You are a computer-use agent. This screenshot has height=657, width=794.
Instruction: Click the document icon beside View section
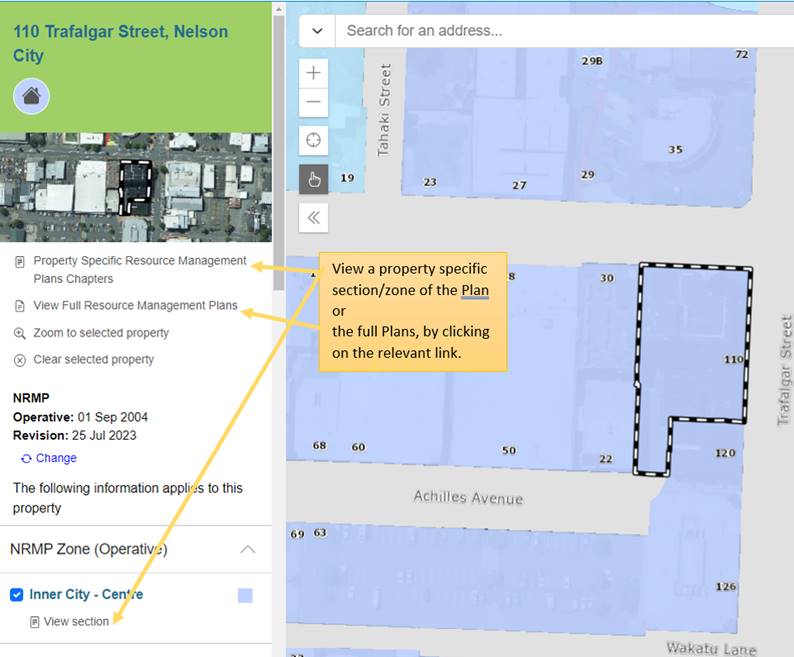point(34,622)
